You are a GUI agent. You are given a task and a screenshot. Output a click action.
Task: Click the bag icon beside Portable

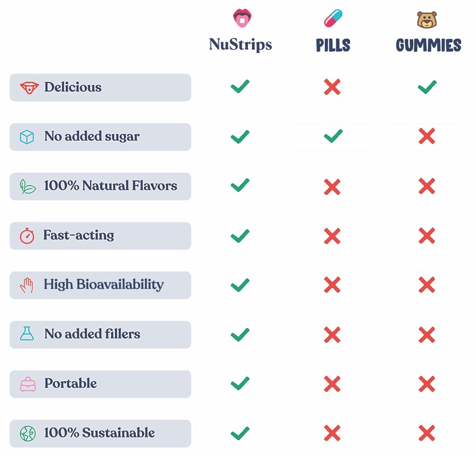(28, 384)
